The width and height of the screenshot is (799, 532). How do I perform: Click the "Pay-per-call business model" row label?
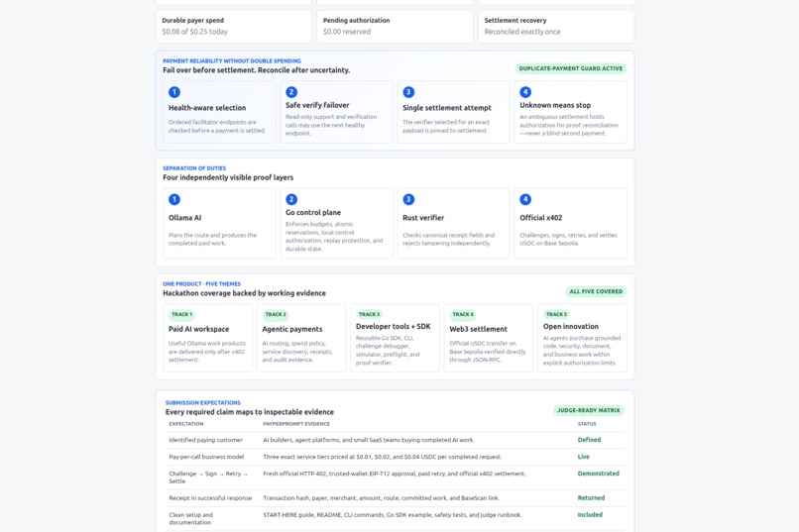[206, 457]
